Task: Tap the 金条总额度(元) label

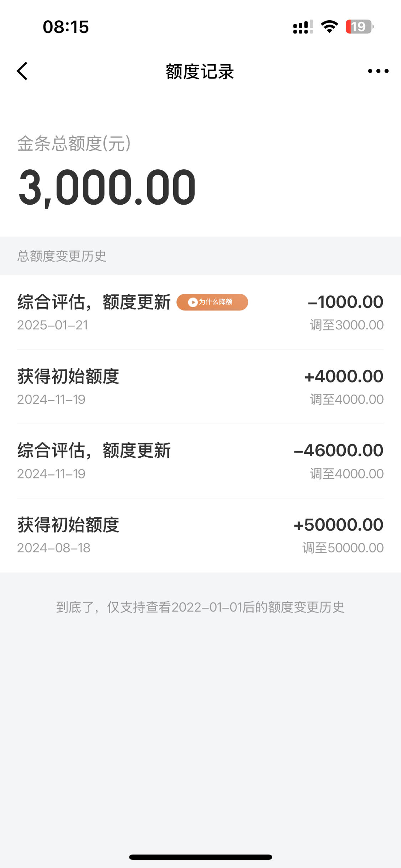Action: pos(74,144)
